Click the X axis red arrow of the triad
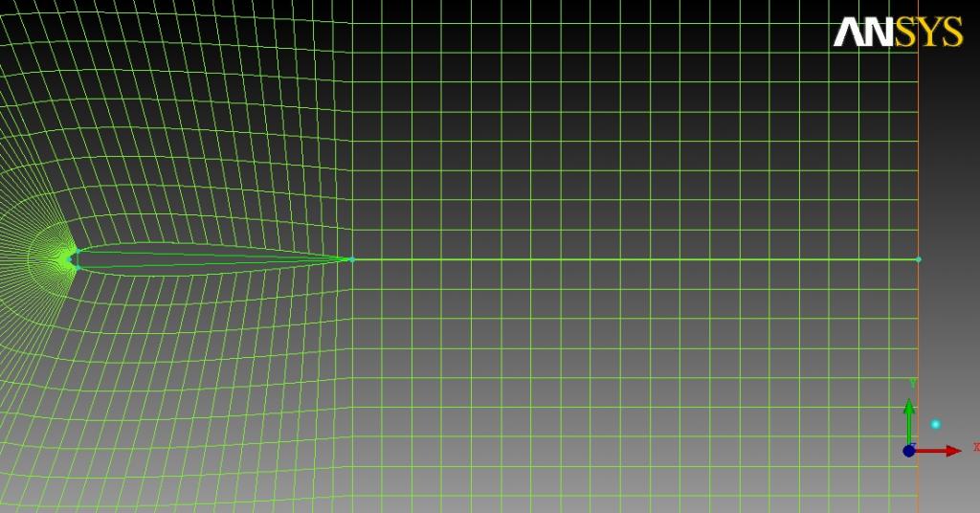 point(939,451)
